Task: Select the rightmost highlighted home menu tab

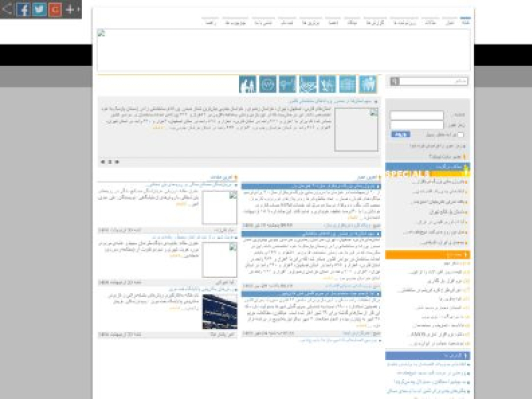Action: coord(465,20)
